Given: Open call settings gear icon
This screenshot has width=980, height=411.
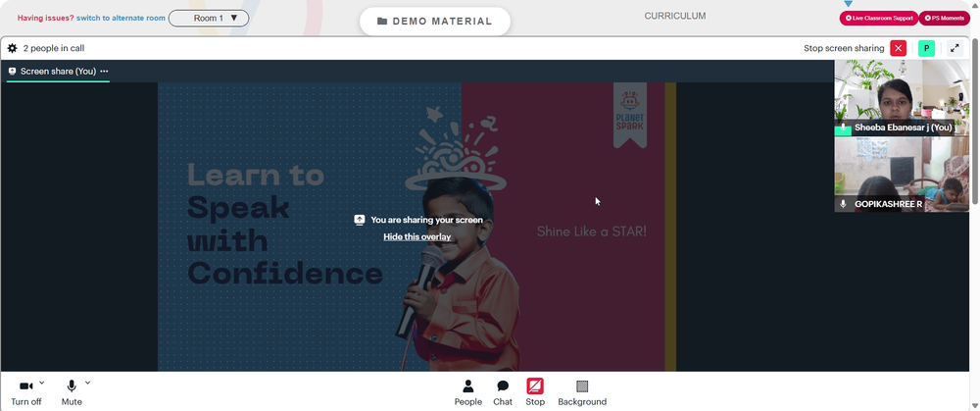Looking at the screenshot, I should (x=12, y=48).
